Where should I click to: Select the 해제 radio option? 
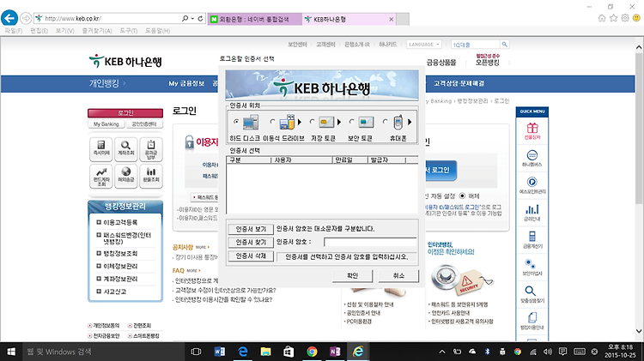463,196
